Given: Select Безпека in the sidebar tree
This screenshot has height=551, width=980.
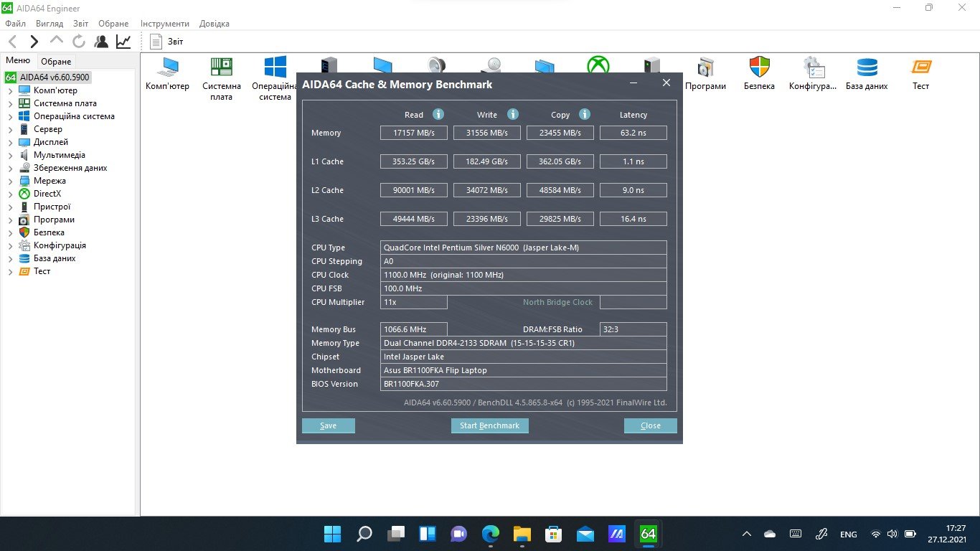Looking at the screenshot, I should [x=49, y=232].
